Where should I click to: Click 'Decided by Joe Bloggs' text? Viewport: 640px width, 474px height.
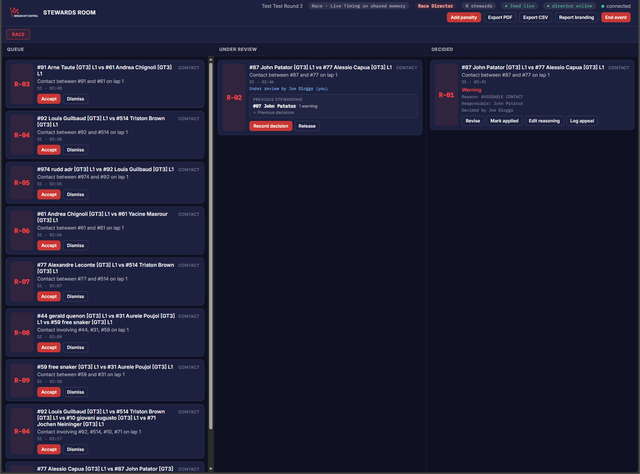(487, 110)
